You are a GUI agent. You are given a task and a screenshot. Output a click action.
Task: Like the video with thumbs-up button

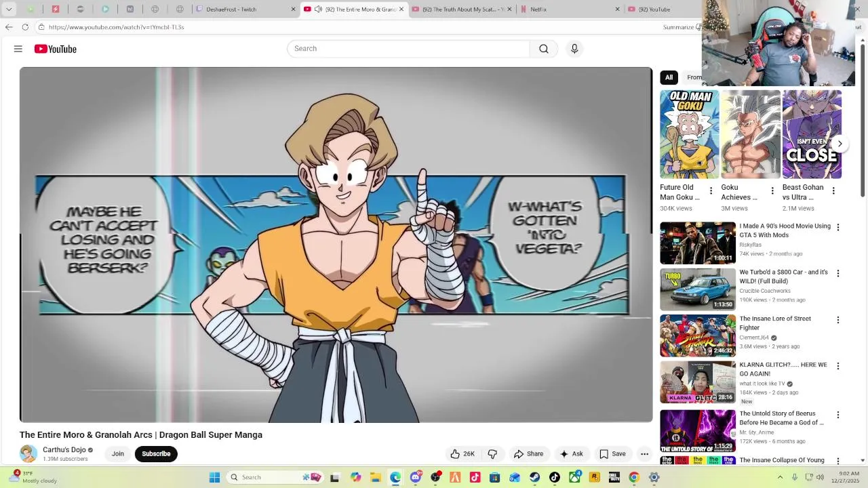(462, 454)
